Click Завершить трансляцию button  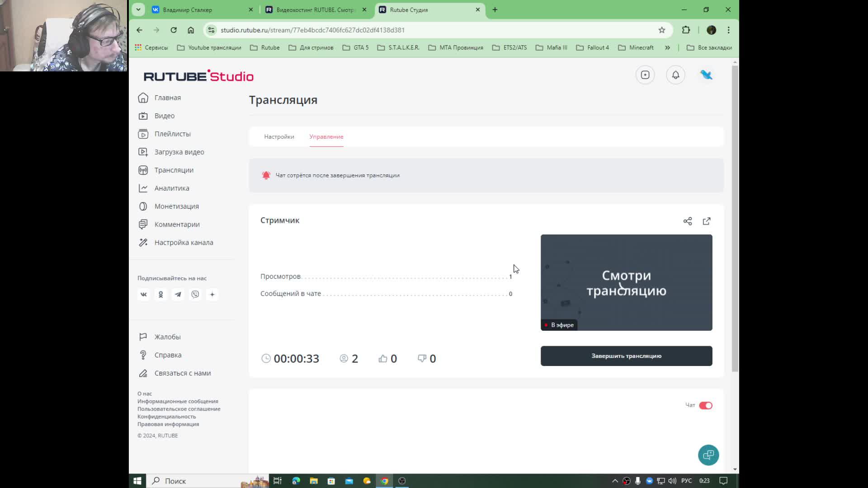tap(626, 356)
